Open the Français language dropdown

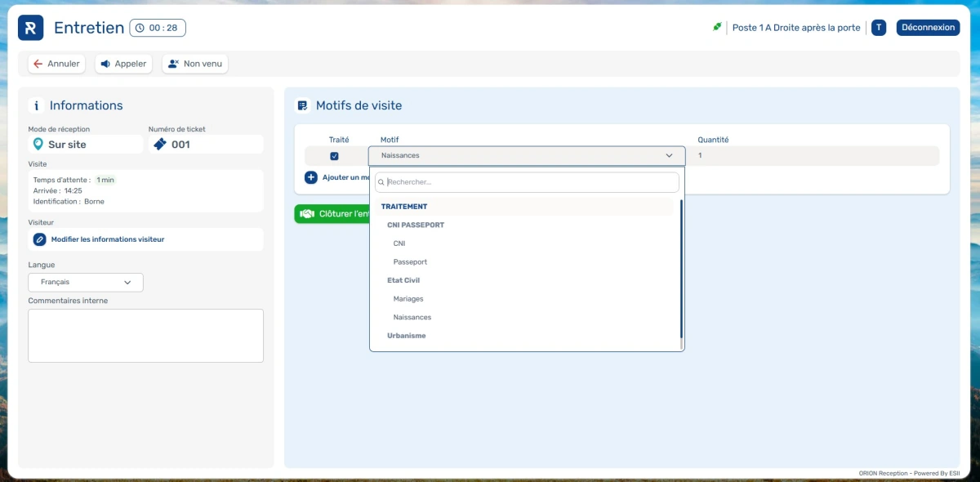tap(86, 282)
